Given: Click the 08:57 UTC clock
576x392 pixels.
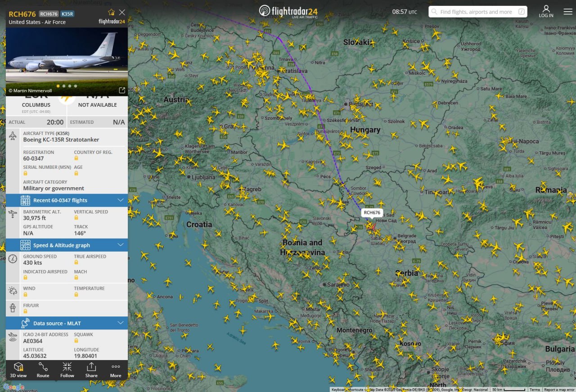Looking at the screenshot, I should 405,12.
